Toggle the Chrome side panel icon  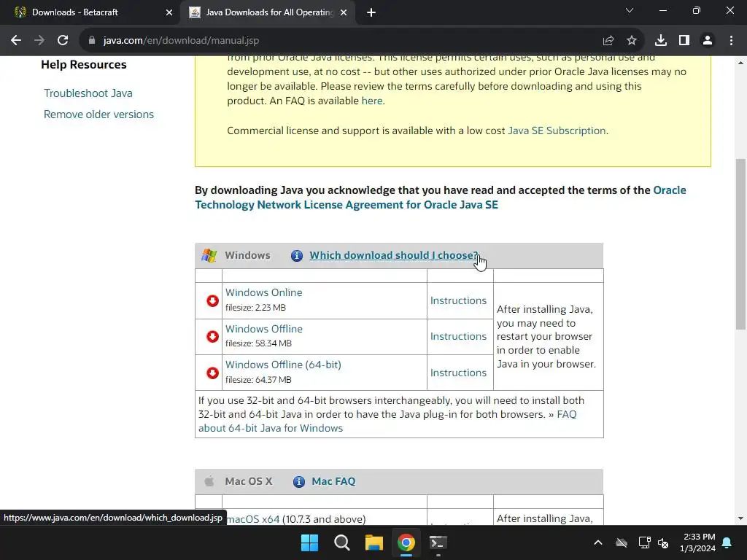point(684,41)
